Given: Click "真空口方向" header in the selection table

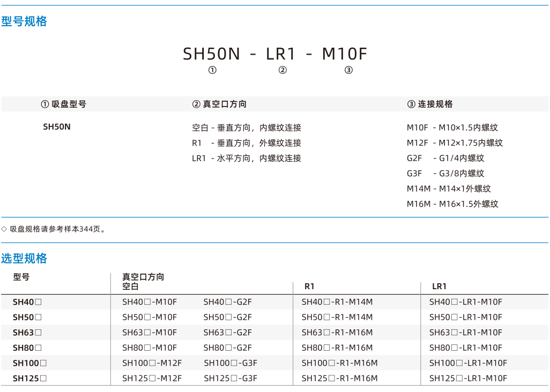Looking at the screenshot, I should tap(143, 277).
